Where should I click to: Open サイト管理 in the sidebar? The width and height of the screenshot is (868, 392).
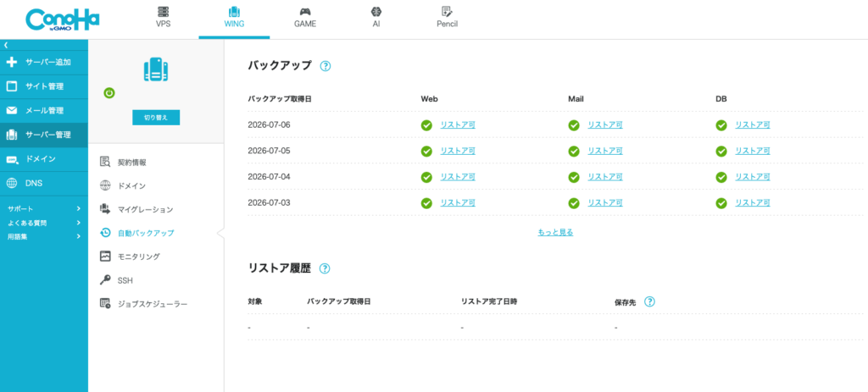tap(44, 86)
